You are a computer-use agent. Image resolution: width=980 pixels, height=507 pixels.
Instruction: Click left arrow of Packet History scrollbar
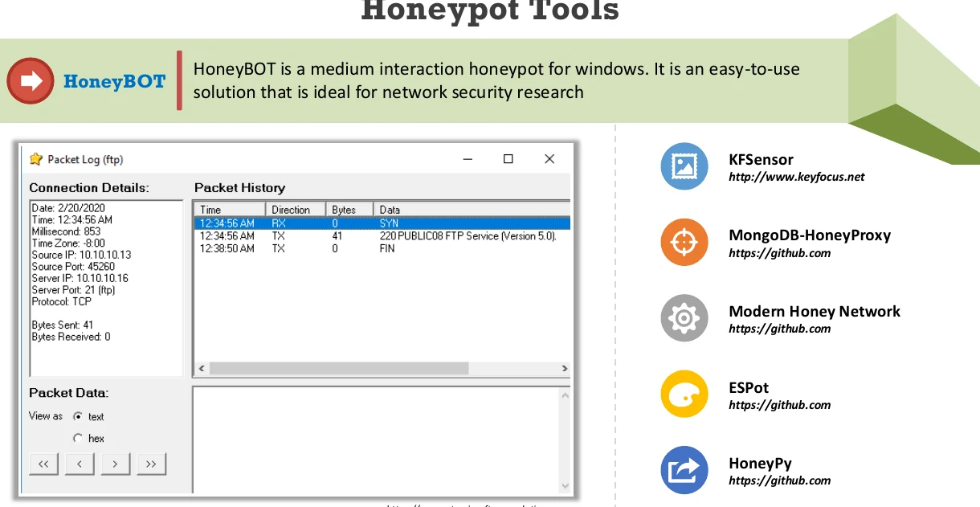pyautogui.click(x=202, y=368)
